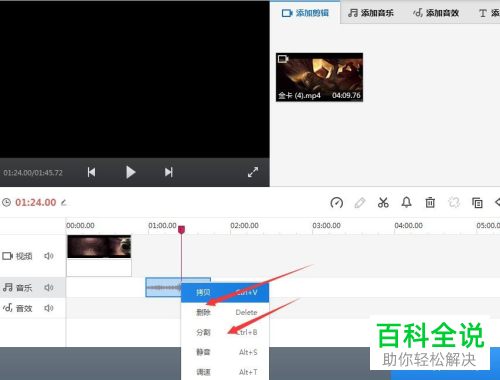The image size is (500, 380).
Task: Open the 添加音效 tab
Action: tap(436, 13)
